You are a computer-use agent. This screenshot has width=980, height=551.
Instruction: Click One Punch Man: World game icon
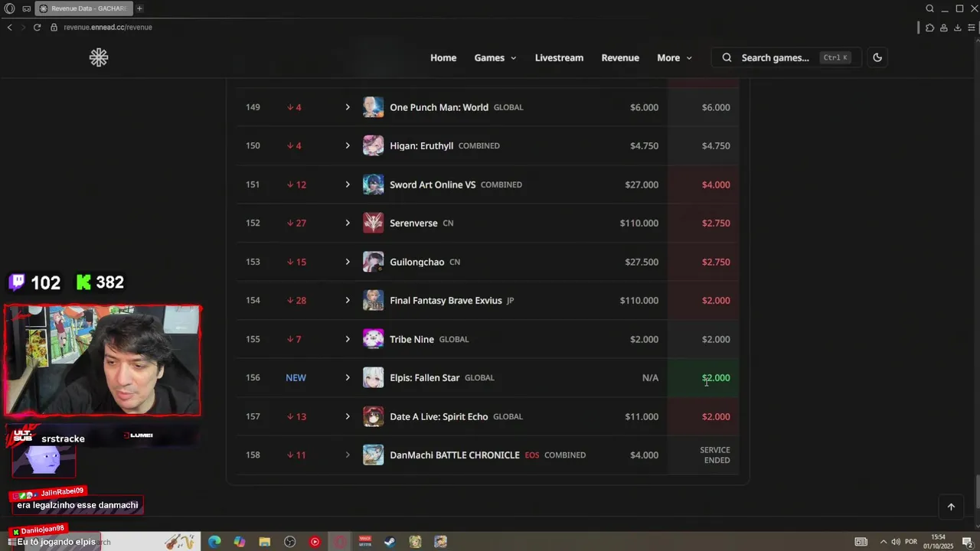(373, 107)
